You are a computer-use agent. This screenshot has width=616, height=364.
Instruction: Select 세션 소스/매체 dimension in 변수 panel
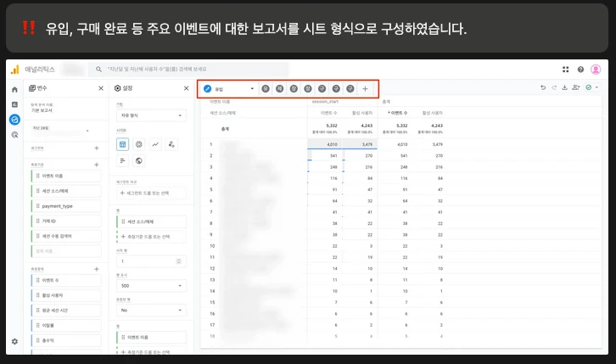click(66, 191)
